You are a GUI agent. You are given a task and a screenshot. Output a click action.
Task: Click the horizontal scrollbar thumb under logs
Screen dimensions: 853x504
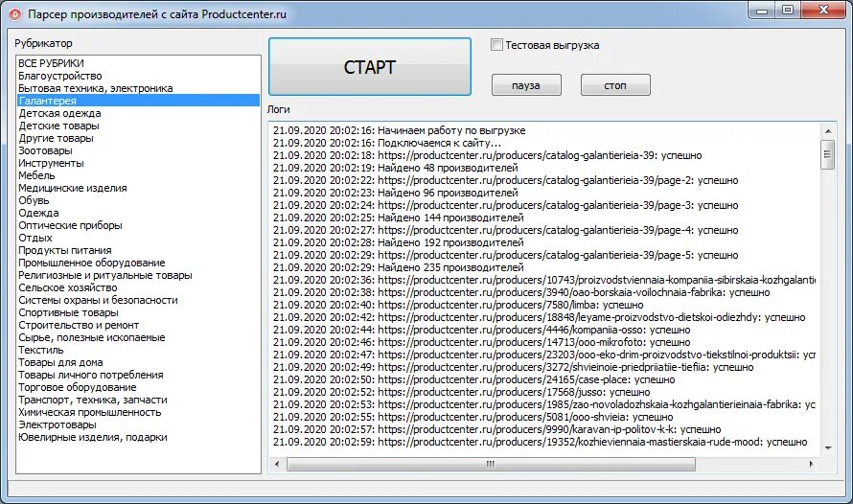(491, 465)
